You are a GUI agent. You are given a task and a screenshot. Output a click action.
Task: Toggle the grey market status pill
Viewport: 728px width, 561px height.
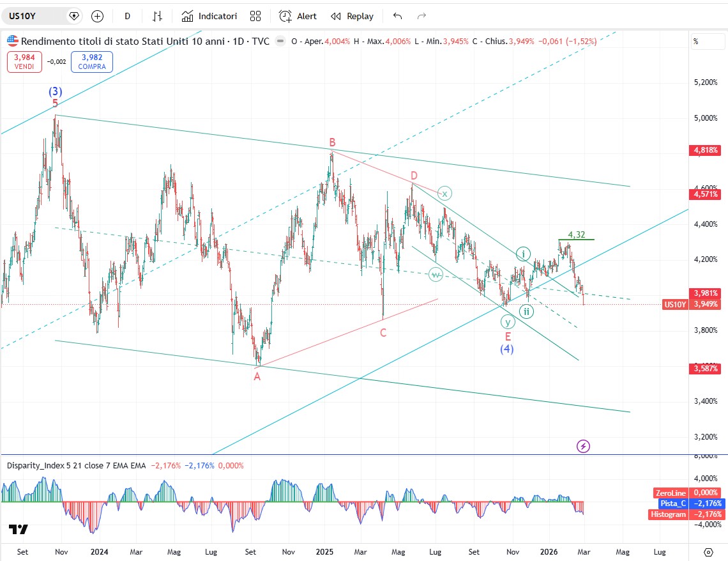(x=280, y=42)
